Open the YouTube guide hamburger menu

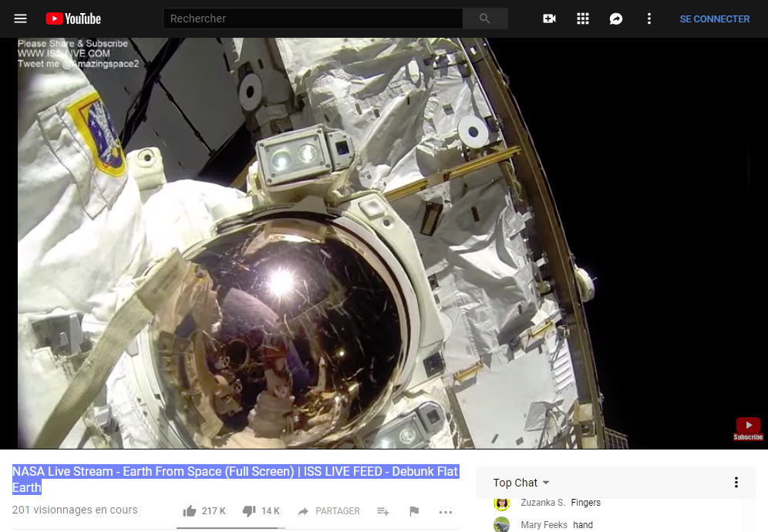(x=20, y=19)
